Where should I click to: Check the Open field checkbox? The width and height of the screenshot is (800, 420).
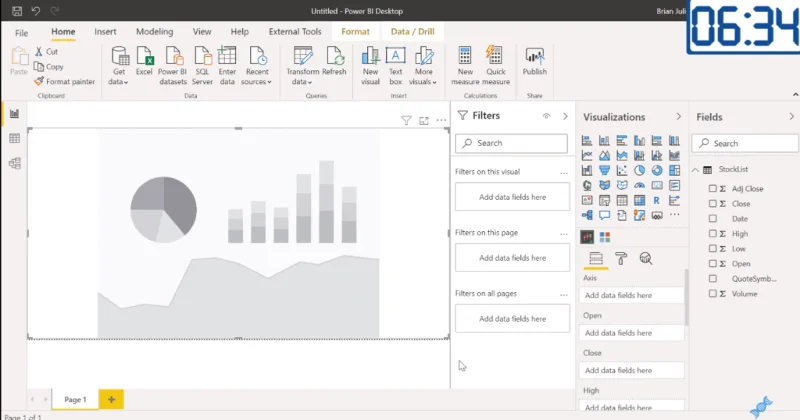click(x=713, y=263)
